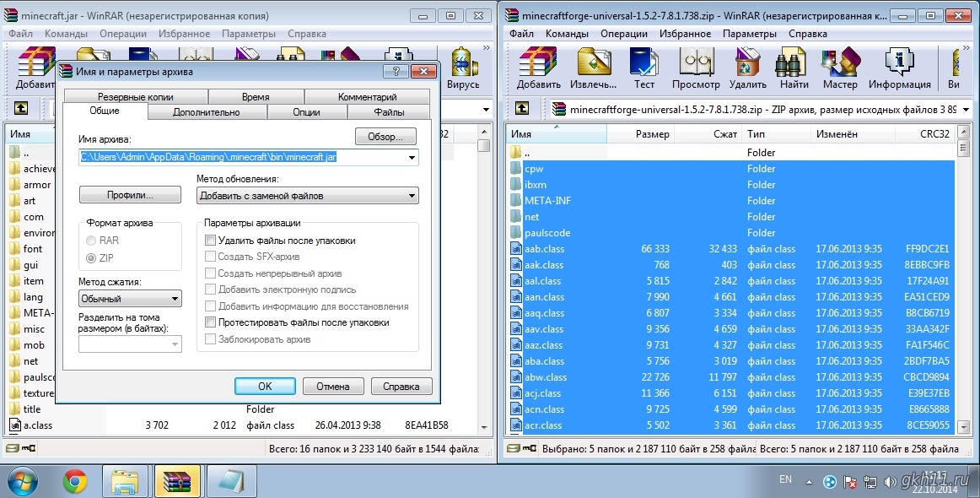Click drive/key icon in left status bar

[x=21, y=448]
